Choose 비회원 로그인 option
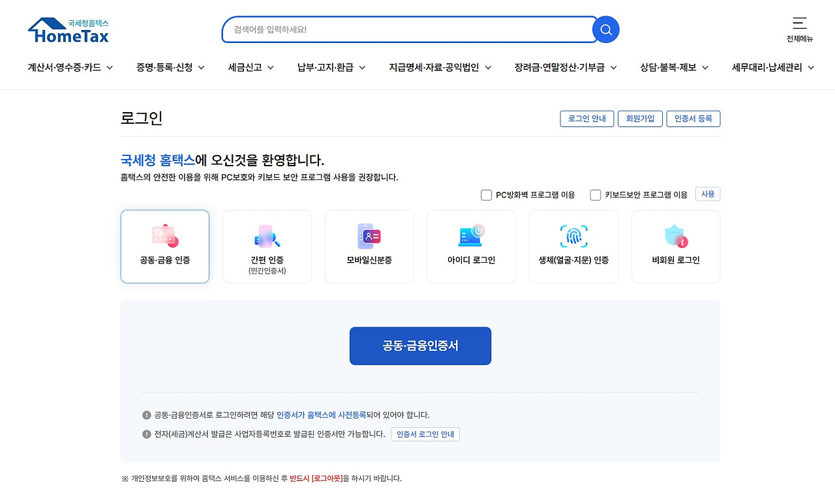Viewport: 835px width, 504px height. coord(675,246)
